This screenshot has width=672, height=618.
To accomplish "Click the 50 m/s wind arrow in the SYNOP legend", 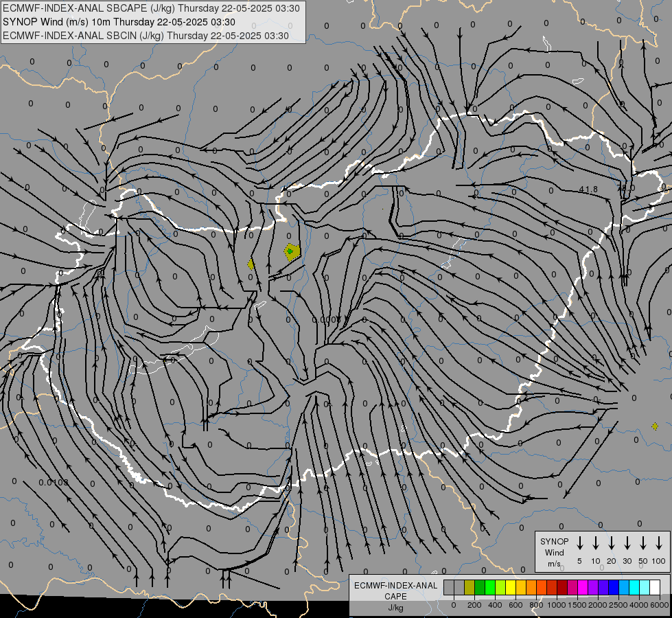I will point(643,542).
